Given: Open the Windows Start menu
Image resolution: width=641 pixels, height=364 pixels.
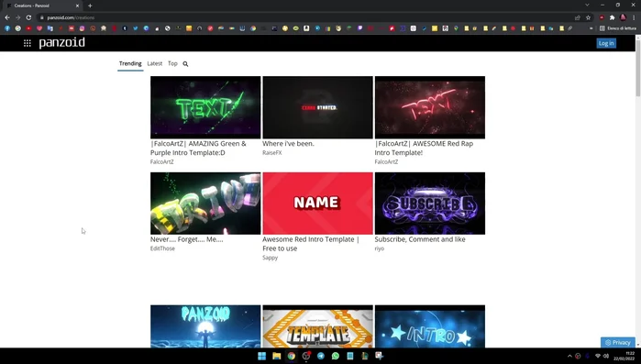Looking at the screenshot, I should click(262, 356).
